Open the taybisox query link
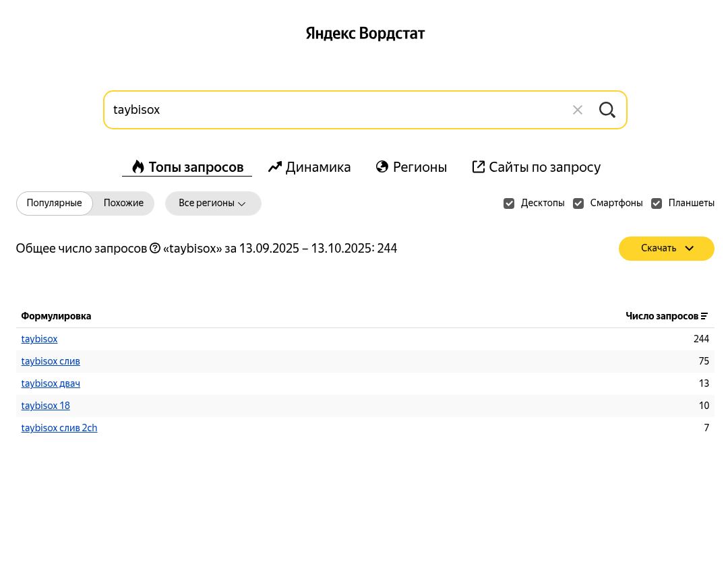Screen dimensions: 728x566 click(40, 339)
